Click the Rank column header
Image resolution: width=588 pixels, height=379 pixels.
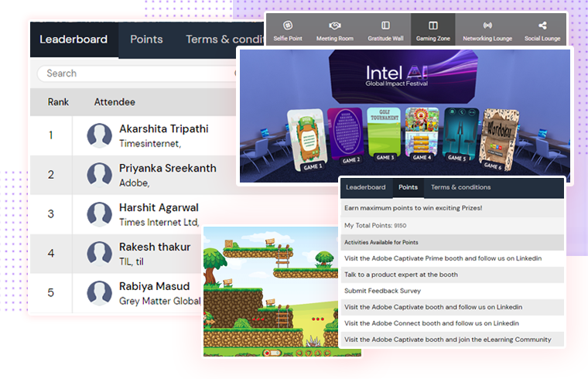[x=58, y=102]
